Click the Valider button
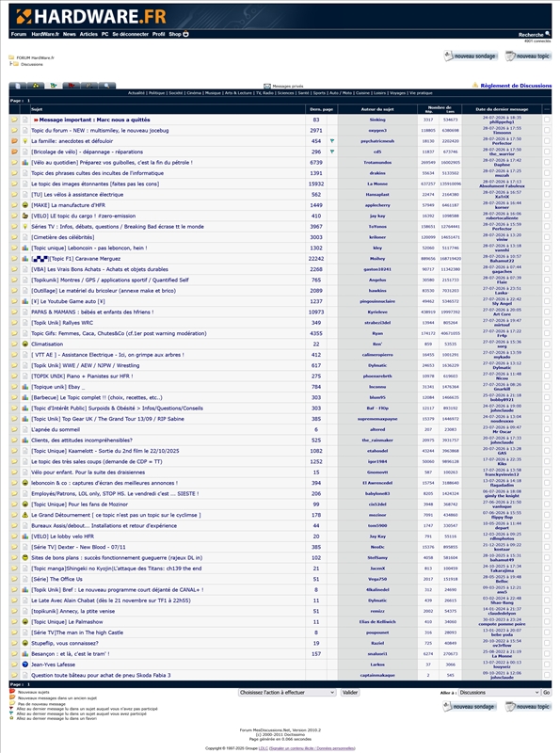Image resolution: width=560 pixels, height=753 pixels. click(x=349, y=693)
